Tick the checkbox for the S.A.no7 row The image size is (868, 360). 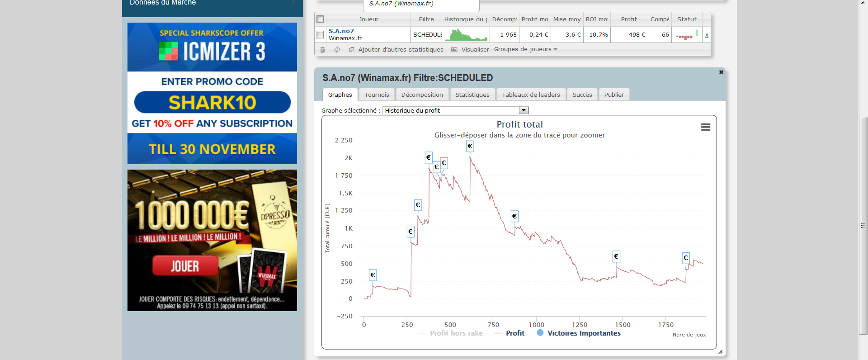coord(320,34)
